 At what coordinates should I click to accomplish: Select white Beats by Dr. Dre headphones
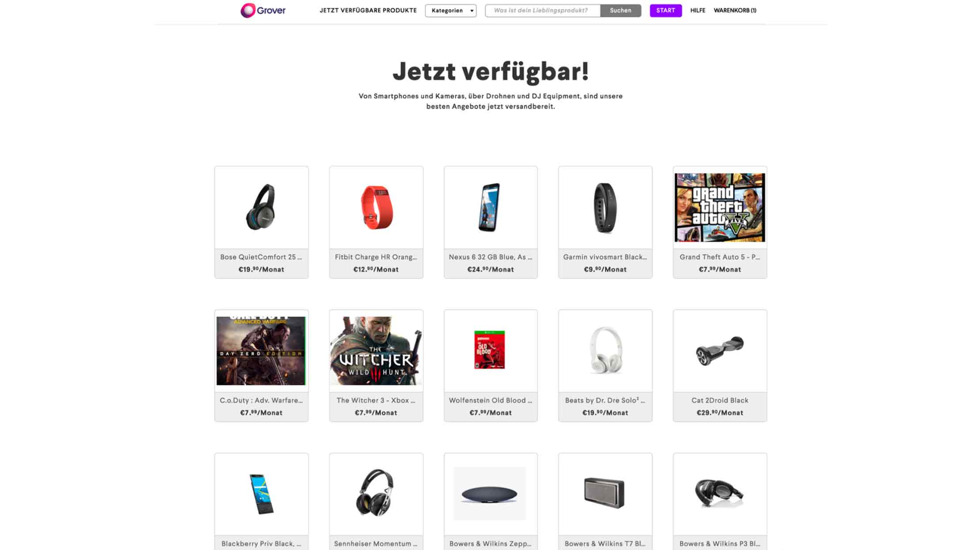tap(606, 350)
